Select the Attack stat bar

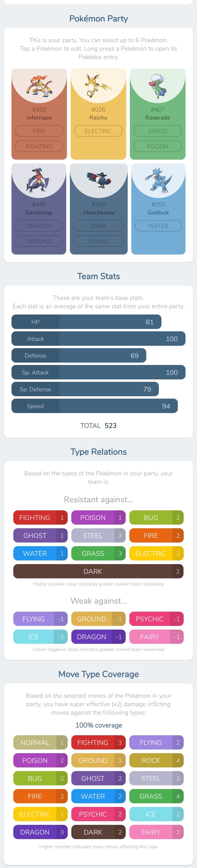[98, 339]
